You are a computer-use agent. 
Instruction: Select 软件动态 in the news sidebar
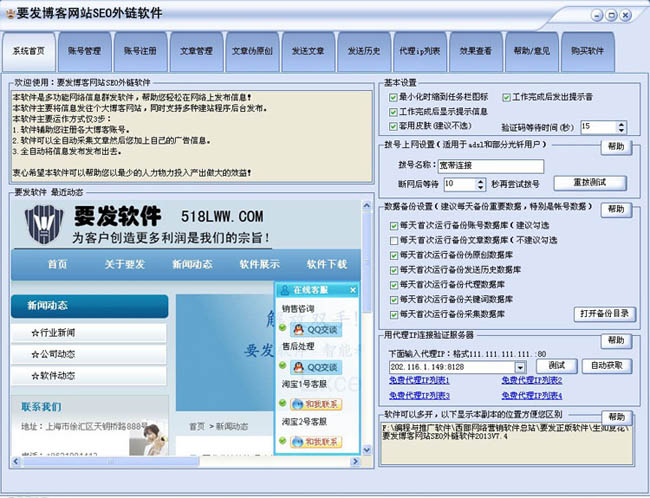click(x=89, y=376)
